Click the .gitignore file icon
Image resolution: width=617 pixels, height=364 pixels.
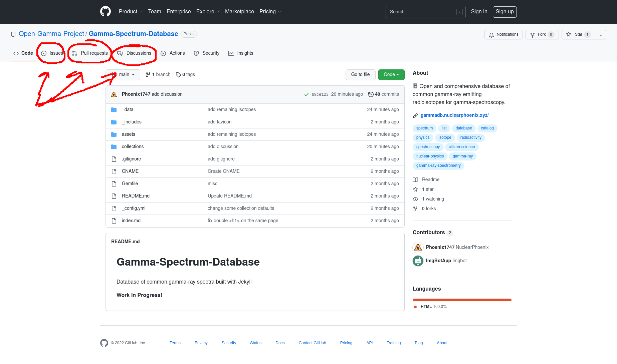tap(114, 159)
